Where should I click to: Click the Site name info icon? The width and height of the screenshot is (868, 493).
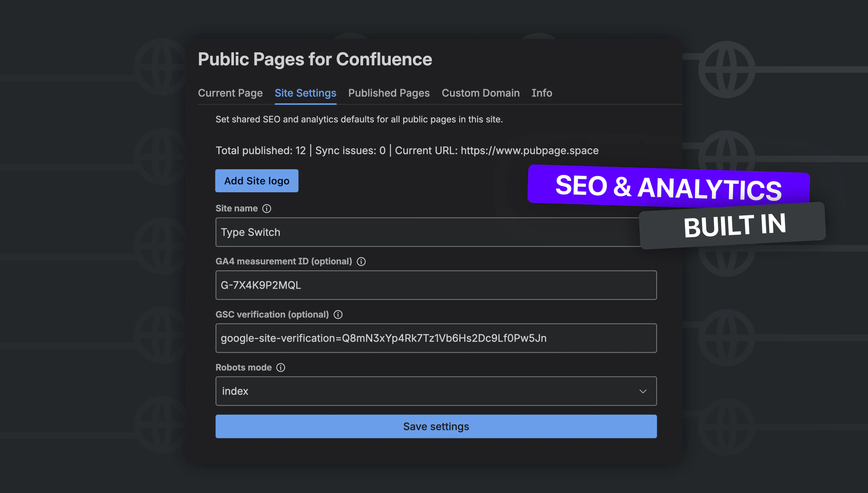coord(267,209)
